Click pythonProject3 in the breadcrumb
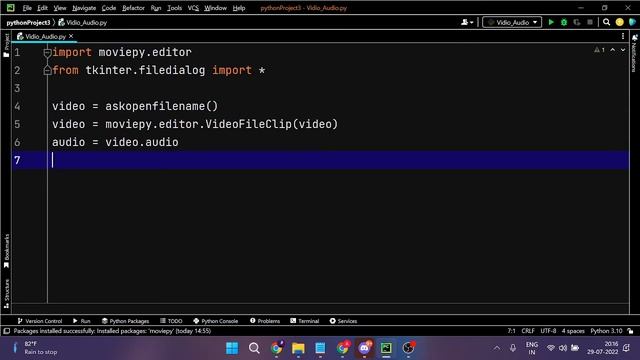The image size is (640, 360). point(28,22)
